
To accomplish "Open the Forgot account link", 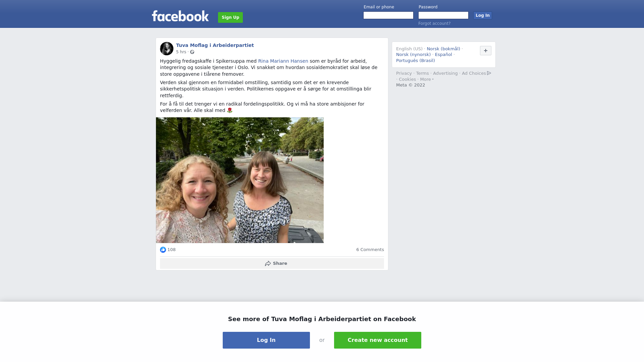I will tap(434, 23).
